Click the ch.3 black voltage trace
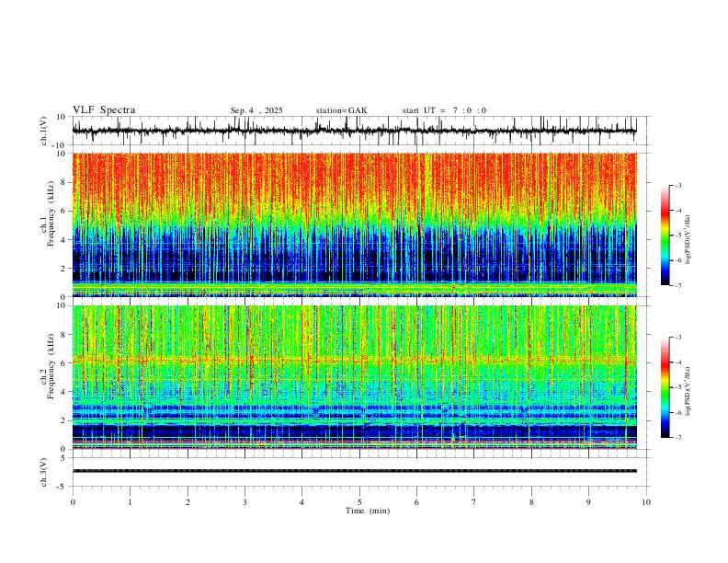This screenshot has width=728, height=563. pos(354,471)
